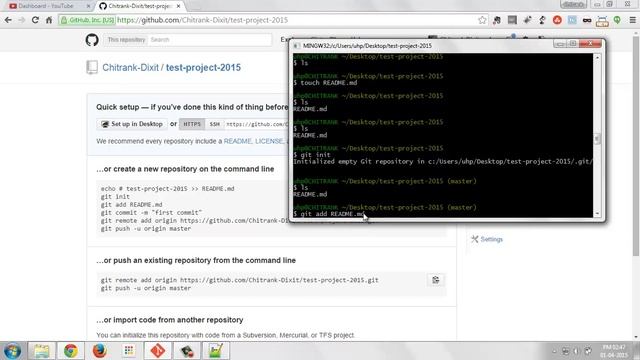640x360 pixels.
Task: Reload the GitHub page
Action: point(35,20)
